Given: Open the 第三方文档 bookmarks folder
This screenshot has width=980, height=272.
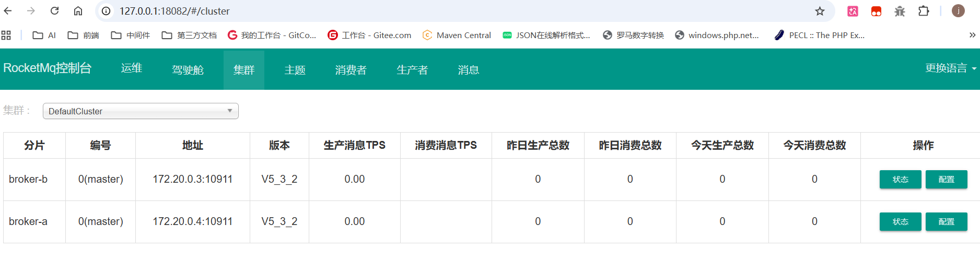Looking at the screenshot, I should 189,35.
